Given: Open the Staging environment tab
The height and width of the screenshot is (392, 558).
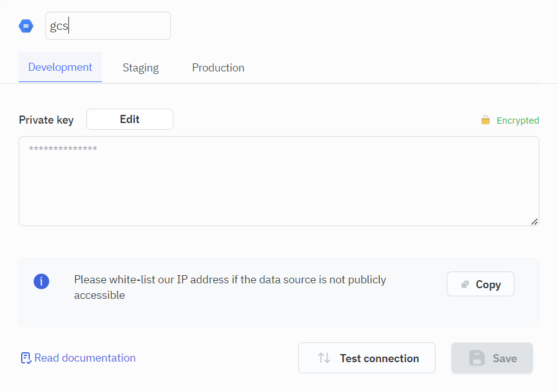Looking at the screenshot, I should (x=140, y=68).
